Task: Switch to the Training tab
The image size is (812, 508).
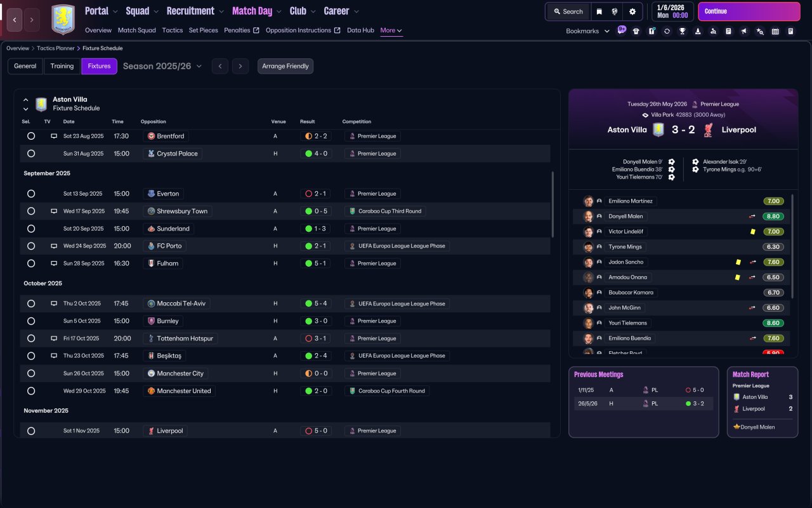Action: point(62,66)
